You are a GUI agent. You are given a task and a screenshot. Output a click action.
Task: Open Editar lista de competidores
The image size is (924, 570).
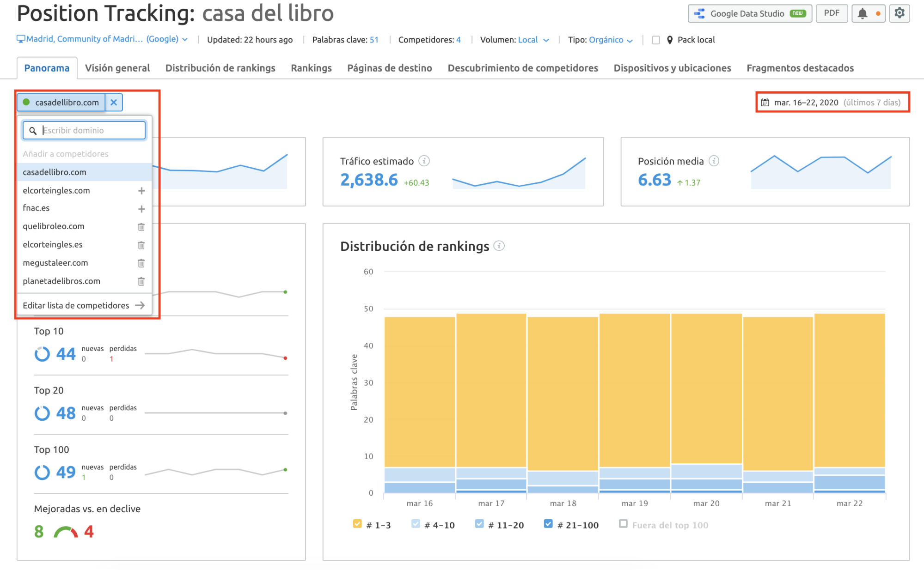pos(84,305)
